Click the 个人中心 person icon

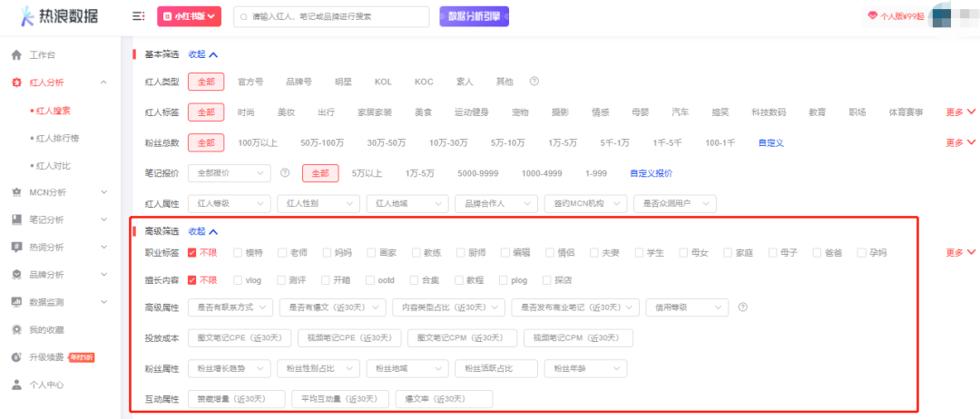[x=16, y=385]
